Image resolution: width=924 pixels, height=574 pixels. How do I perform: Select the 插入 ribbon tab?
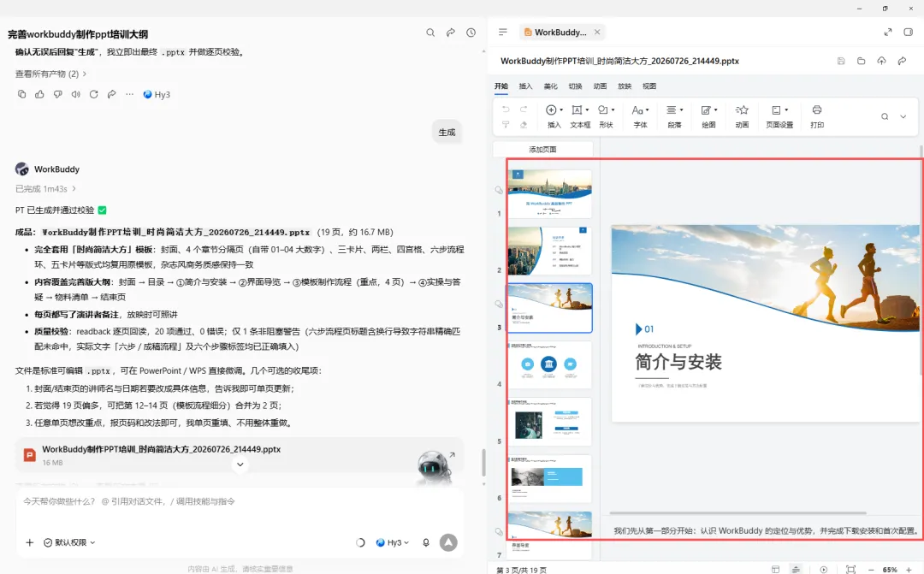pos(525,86)
